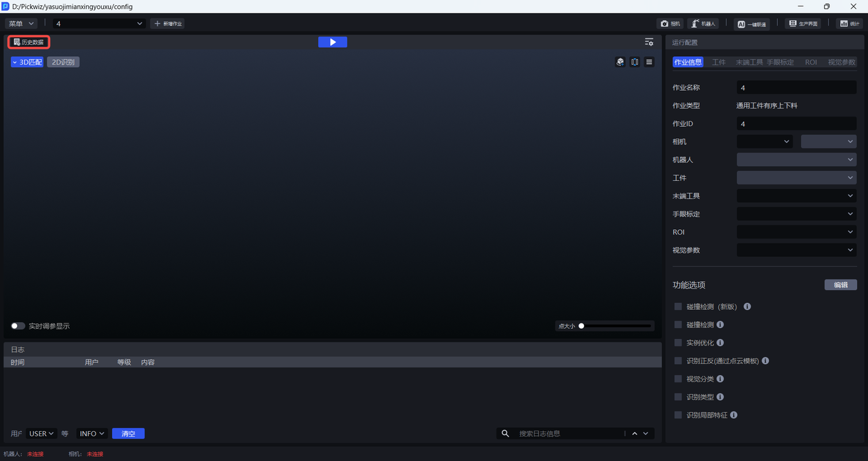
Task: Open the viewer settings list-gear icon
Action: (x=649, y=42)
